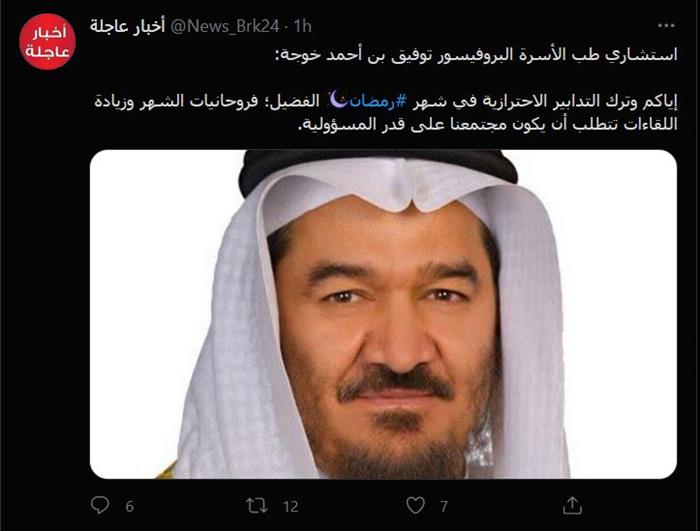Viewport: 700px width, 531px height.
Task: Click the white background right of the portrait
Action: [x=621, y=314]
